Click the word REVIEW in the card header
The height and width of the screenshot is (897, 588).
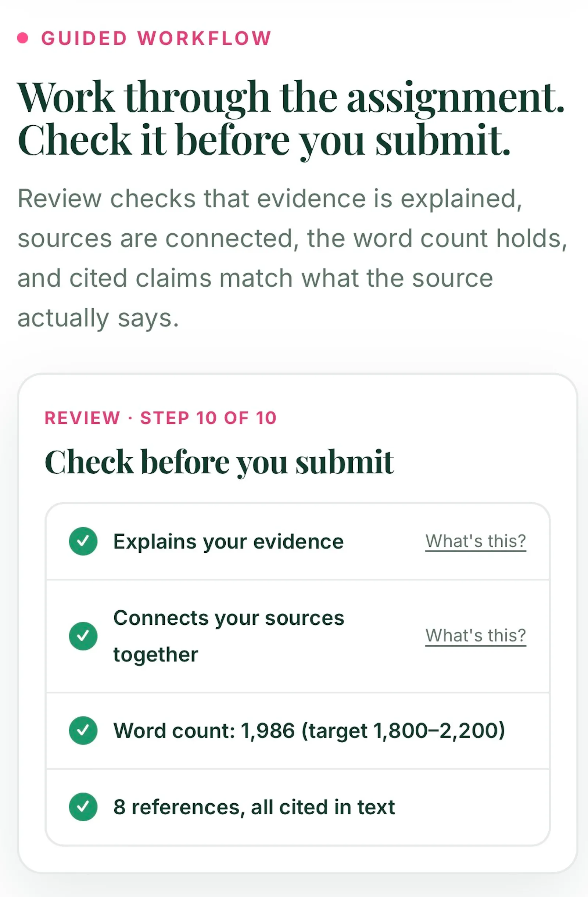coord(82,418)
